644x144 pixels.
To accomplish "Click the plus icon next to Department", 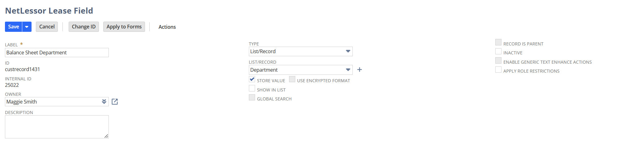I will click(359, 70).
